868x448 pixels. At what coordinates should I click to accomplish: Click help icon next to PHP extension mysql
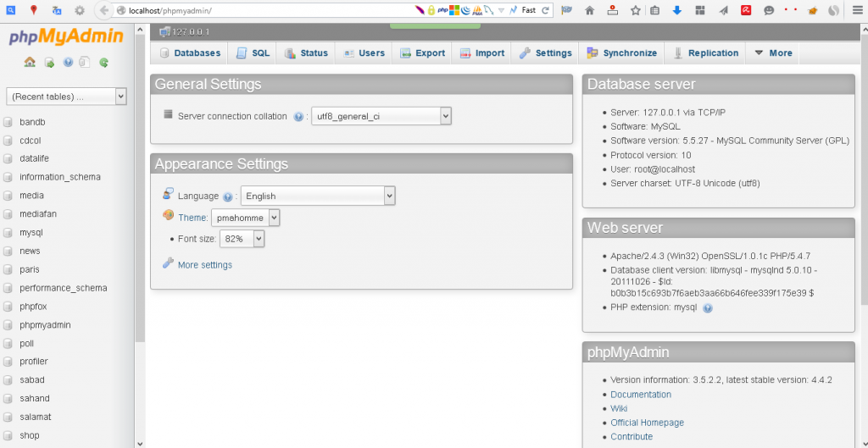pos(708,308)
